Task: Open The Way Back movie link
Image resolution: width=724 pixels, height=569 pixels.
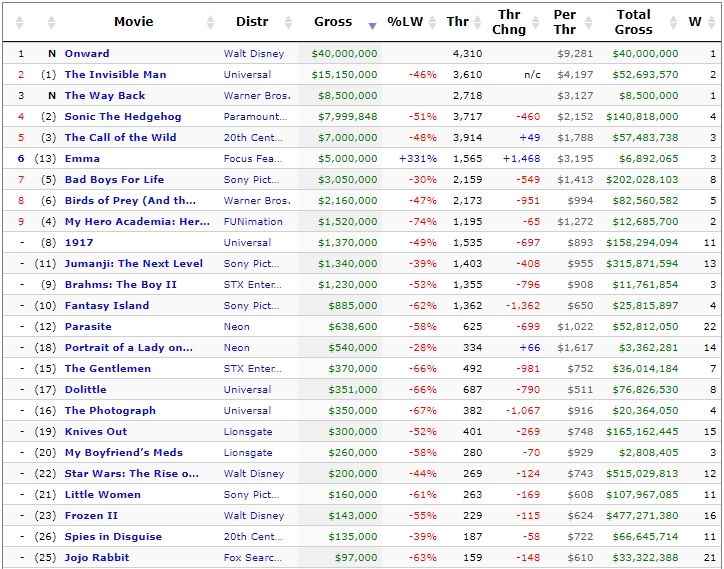Action: click(x=105, y=96)
